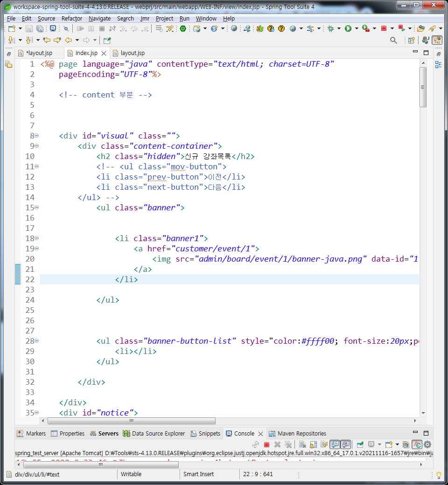The image size is (448, 485).
Task: Collapse the fold marker on line 18
Action: pos(37,238)
